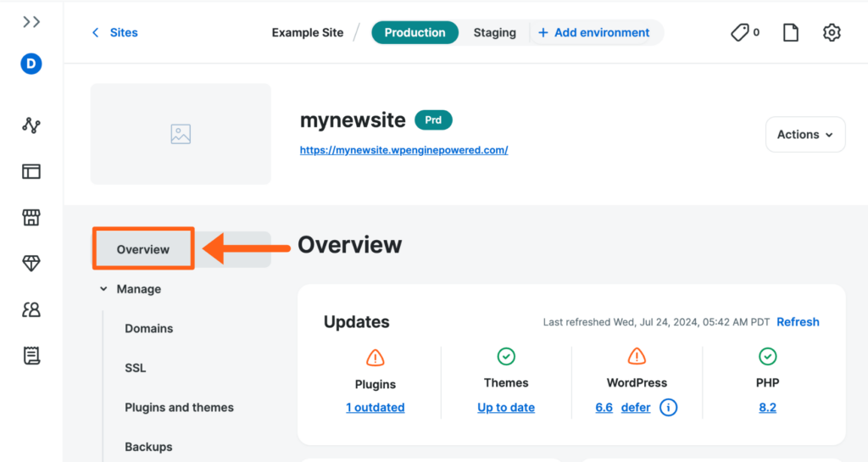Screen dimensions: 868x462
Task: Click the WordPress 6.6 version link
Action: click(604, 408)
